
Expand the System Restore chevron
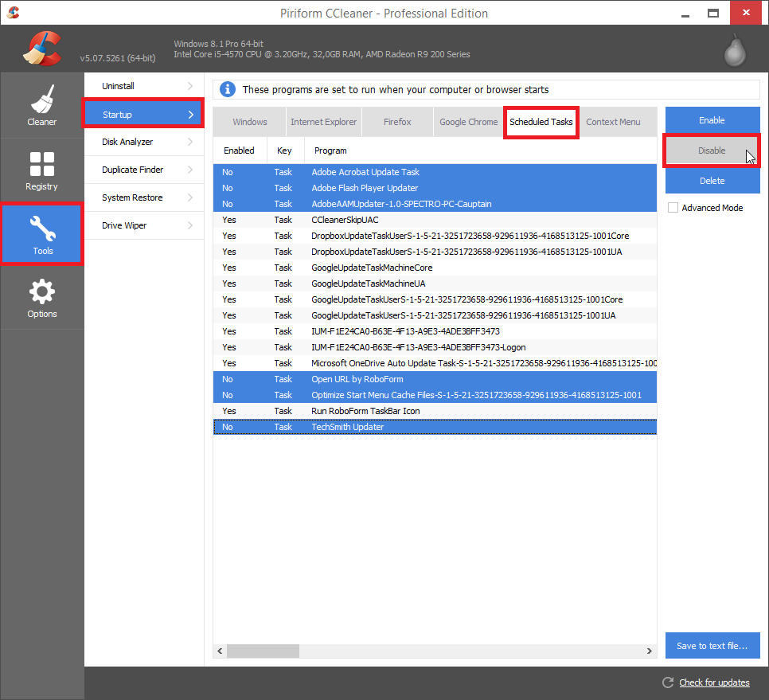[190, 197]
